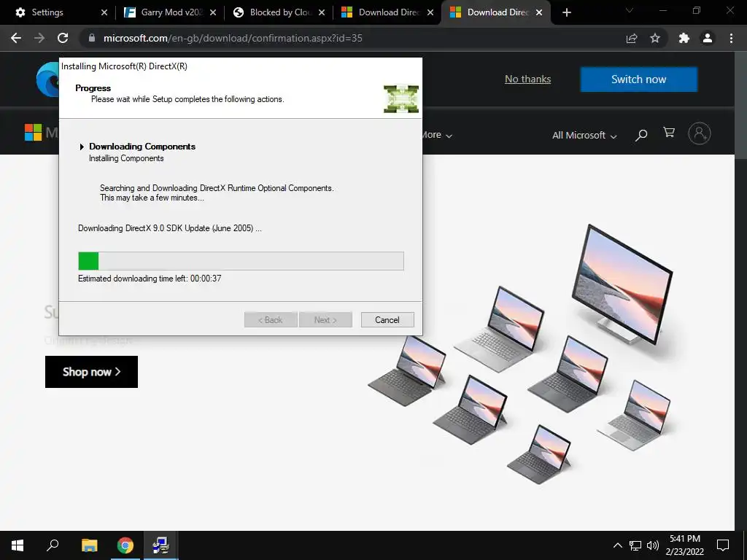The width and height of the screenshot is (747, 560).
Task: Click 'Downloading DirectX 9.0 SDK Update' text
Action: point(169,228)
